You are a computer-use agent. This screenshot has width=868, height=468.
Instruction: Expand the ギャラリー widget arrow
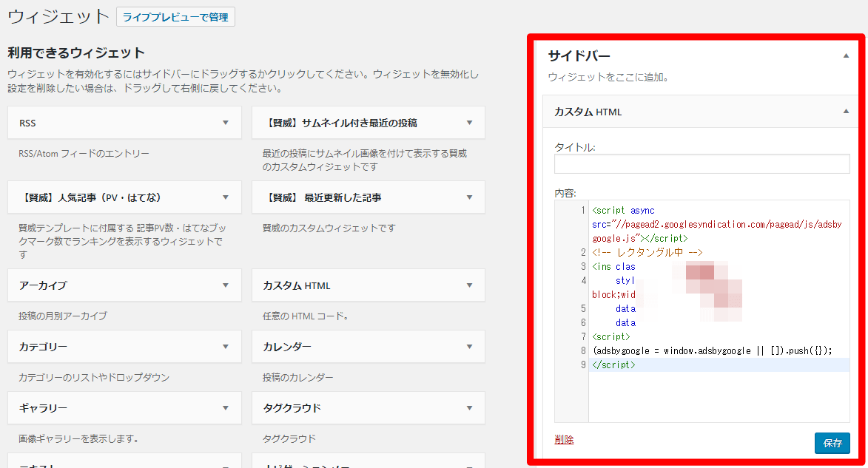(225, 408)
